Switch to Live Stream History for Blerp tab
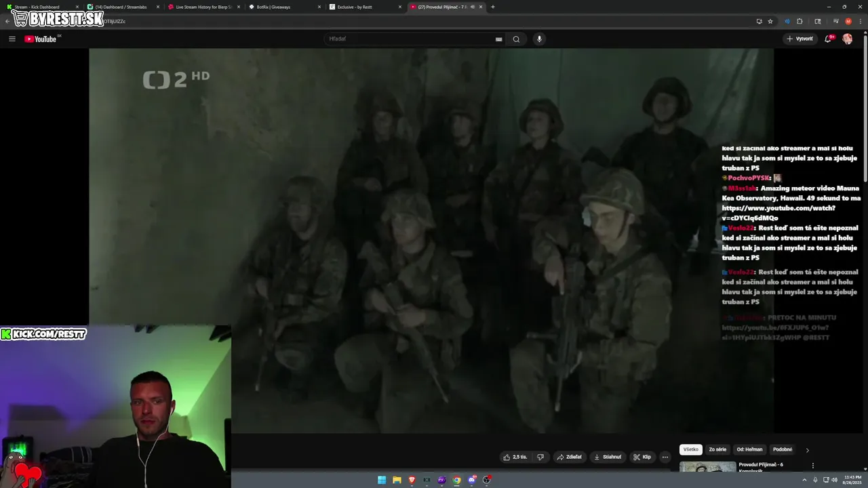 tap(203, 7)
